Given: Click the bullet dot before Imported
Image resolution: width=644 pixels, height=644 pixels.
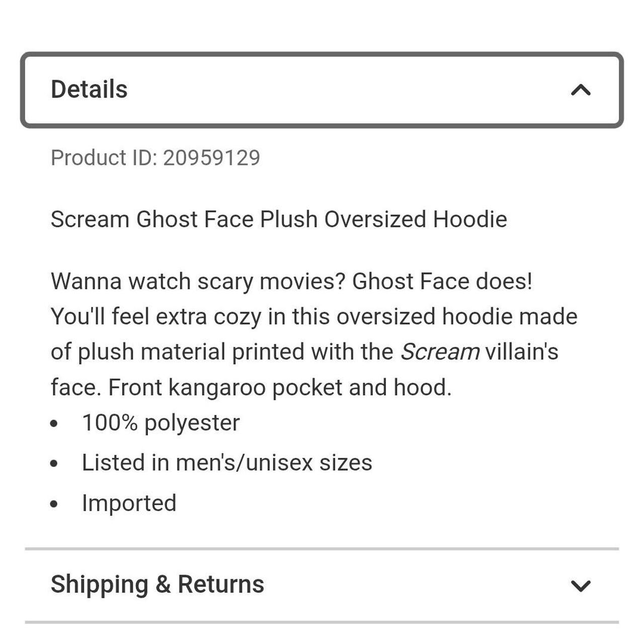Looking at the screenshot, I should pos(54,503).
